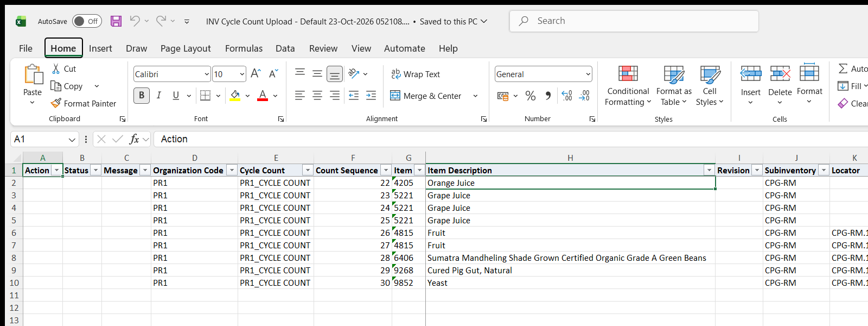Open Cell Styles gallery
This screenshot has height=326, width=868.
tap(710, 86)
